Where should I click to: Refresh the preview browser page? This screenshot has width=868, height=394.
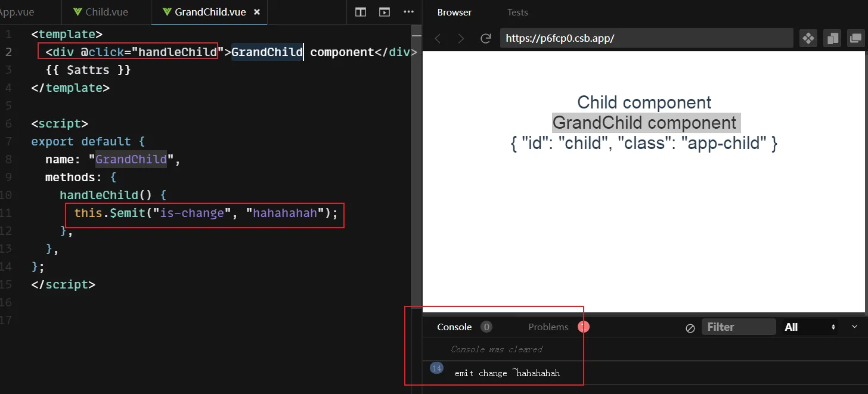486,39
